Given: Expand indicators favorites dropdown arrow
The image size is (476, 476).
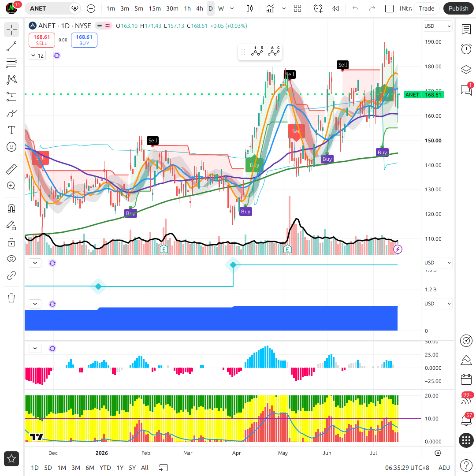Looking at the screenshot, I should pos(284,8).
